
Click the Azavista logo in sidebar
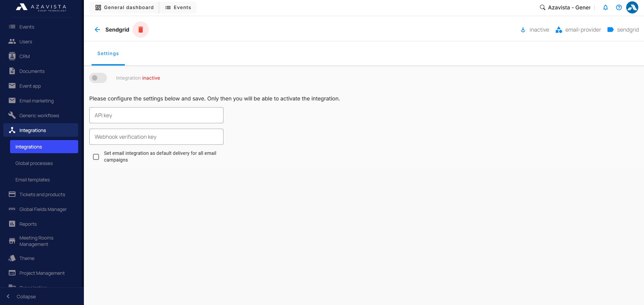[41, 7]
